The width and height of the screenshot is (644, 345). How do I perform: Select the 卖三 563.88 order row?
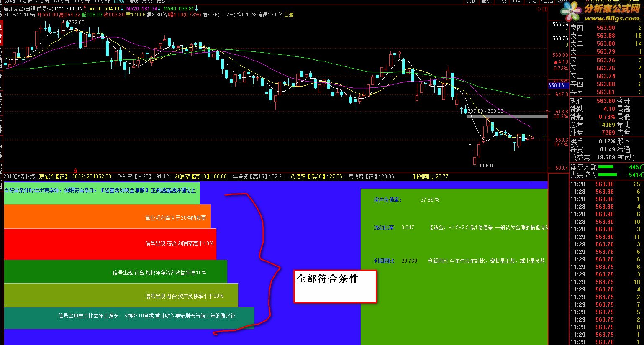pos(606,36)
